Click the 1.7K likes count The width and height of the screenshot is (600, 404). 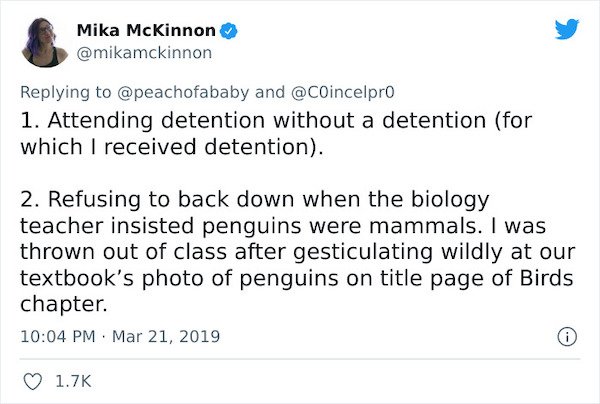click(x=73, y=381)
